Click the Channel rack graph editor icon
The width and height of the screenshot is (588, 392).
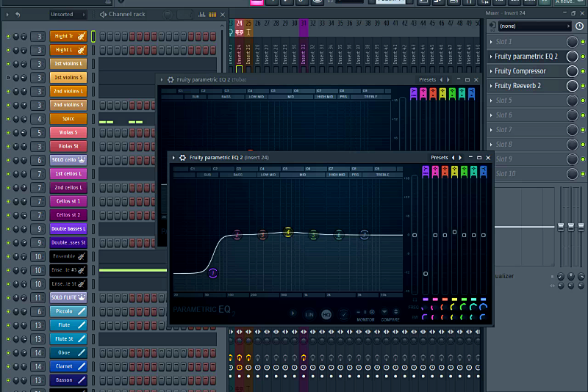point(204,14)
